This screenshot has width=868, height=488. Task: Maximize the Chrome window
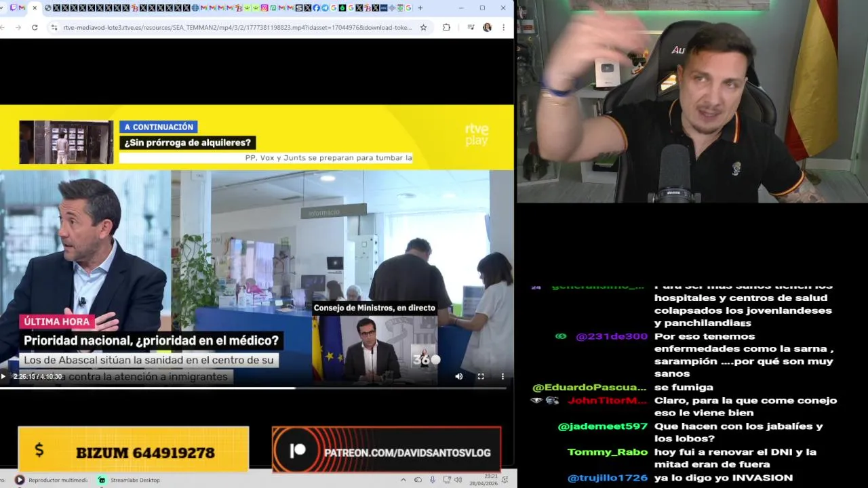[482, 7]
